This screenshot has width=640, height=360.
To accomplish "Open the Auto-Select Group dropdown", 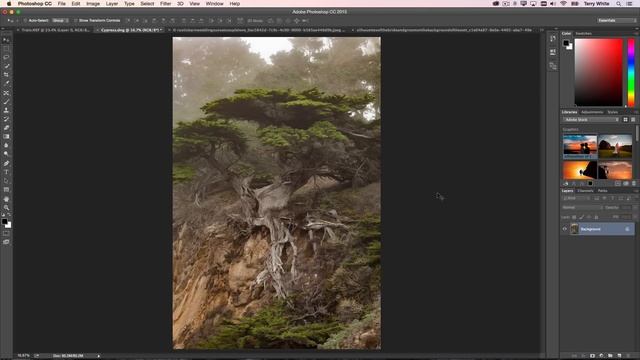I will pos(60,20).
